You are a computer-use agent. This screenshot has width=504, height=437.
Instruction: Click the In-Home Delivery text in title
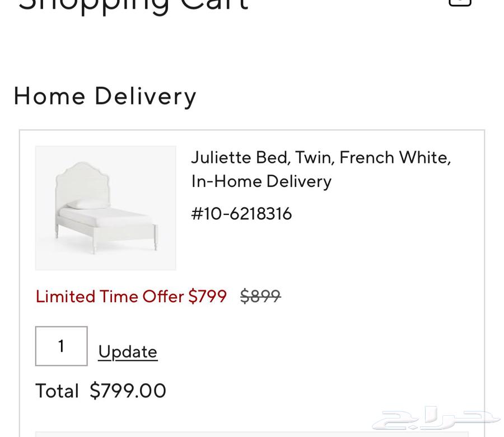pos(262,181)
